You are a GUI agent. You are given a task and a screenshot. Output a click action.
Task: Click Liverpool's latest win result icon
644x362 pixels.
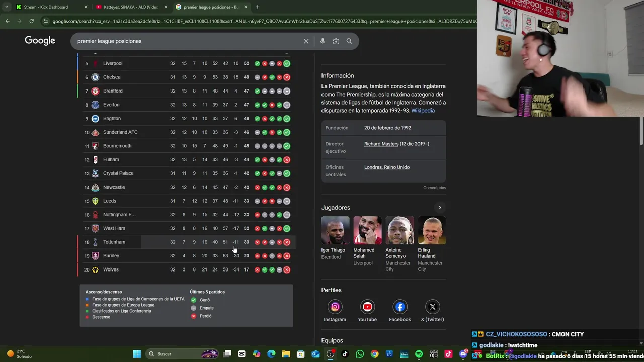[x=286, y=64]
